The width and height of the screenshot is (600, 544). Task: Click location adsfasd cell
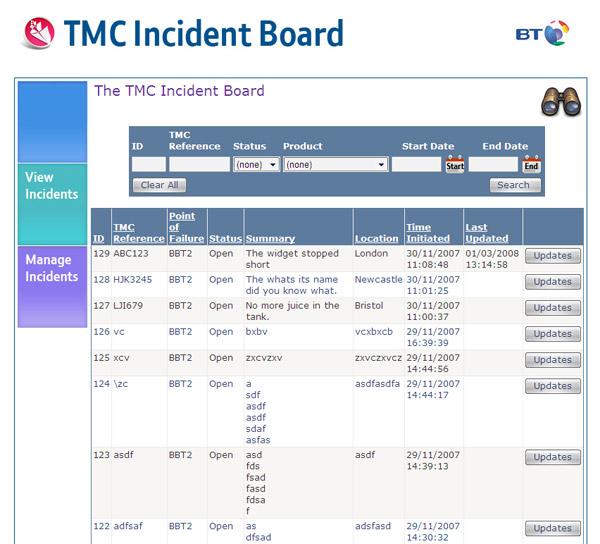(x=373, y=526)
